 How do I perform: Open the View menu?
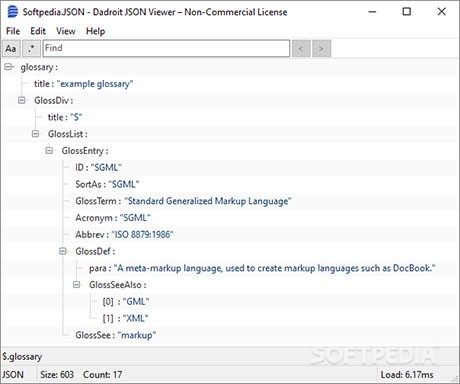(66, 31)
